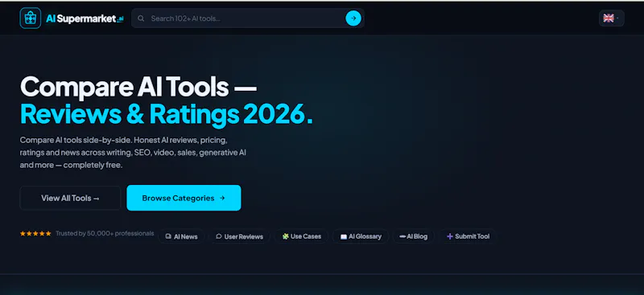Viewport: 644px width, 295px height.
Task: Click the Submit Tool chip
Action: pos(468,236)
